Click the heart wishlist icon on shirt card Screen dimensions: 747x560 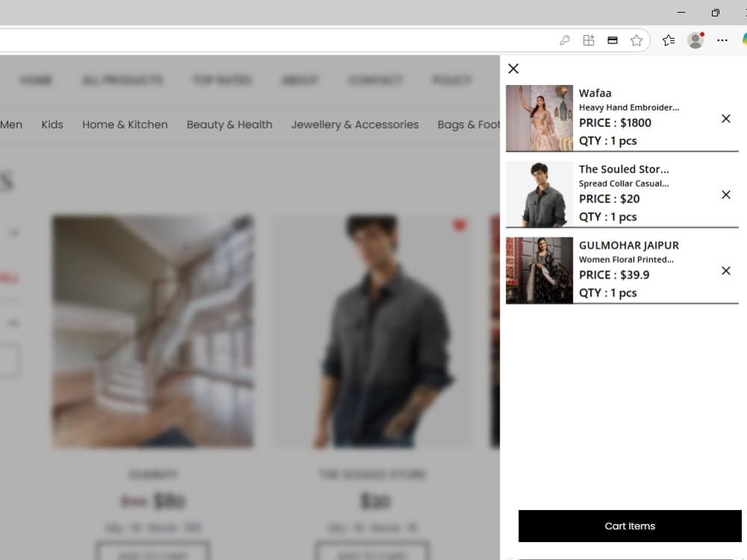(459, 225)
